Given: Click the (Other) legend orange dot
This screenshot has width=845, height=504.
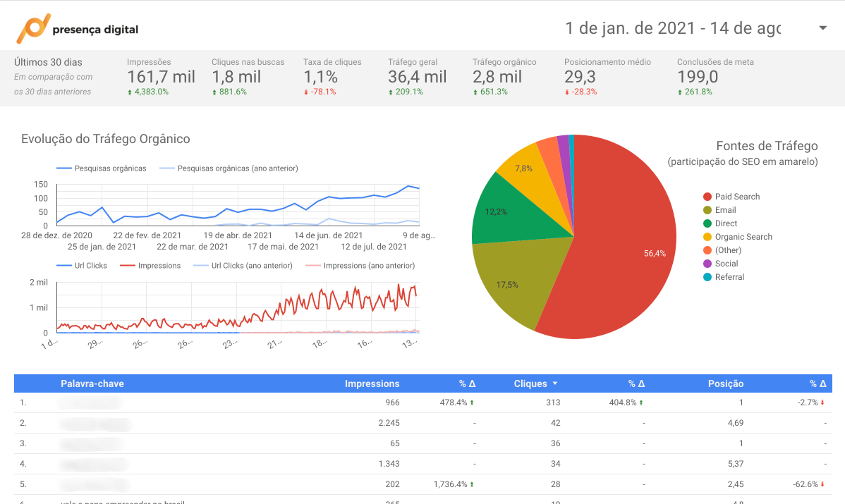Looking at the screenshot, I should pos(707,250).
